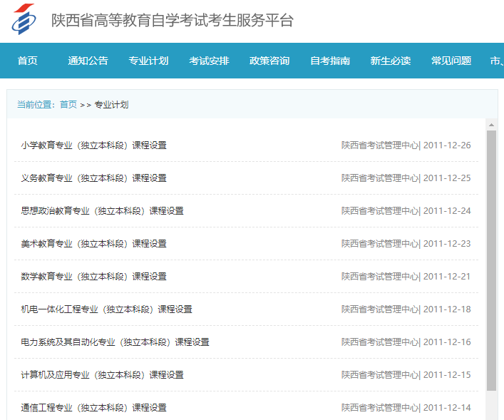The width and height of the screenshot is (504, 420).
Task: View 电力系统及其自动化专业 course settings
Action: [115, 342]
